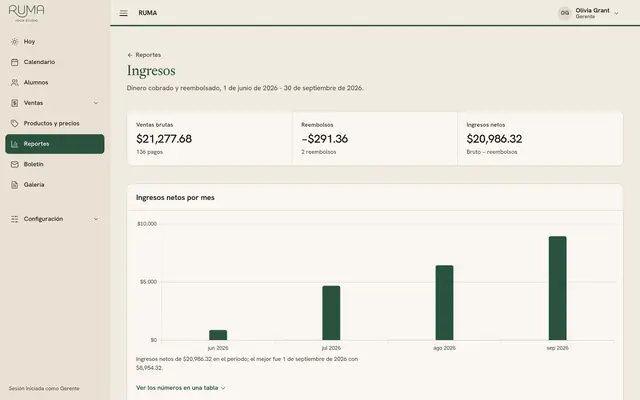Click the envelope icon beside Boletín

pyautogui.click(x=15, y=164)
